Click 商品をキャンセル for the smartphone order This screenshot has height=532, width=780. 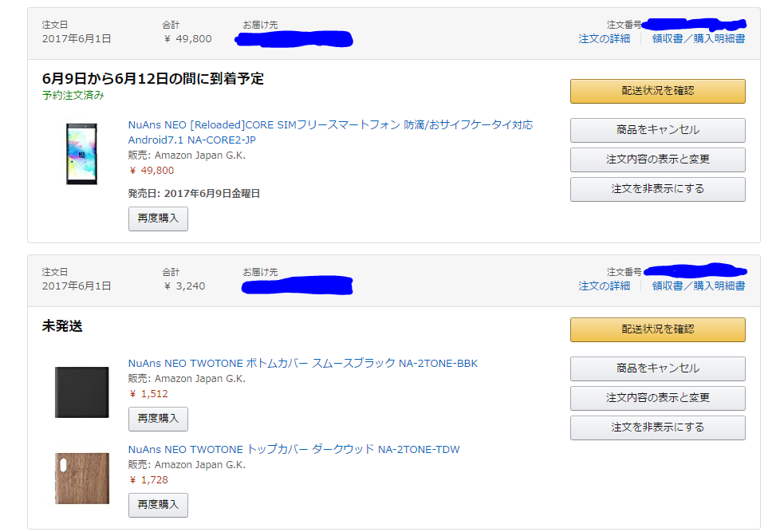click(x=658, y=130)
